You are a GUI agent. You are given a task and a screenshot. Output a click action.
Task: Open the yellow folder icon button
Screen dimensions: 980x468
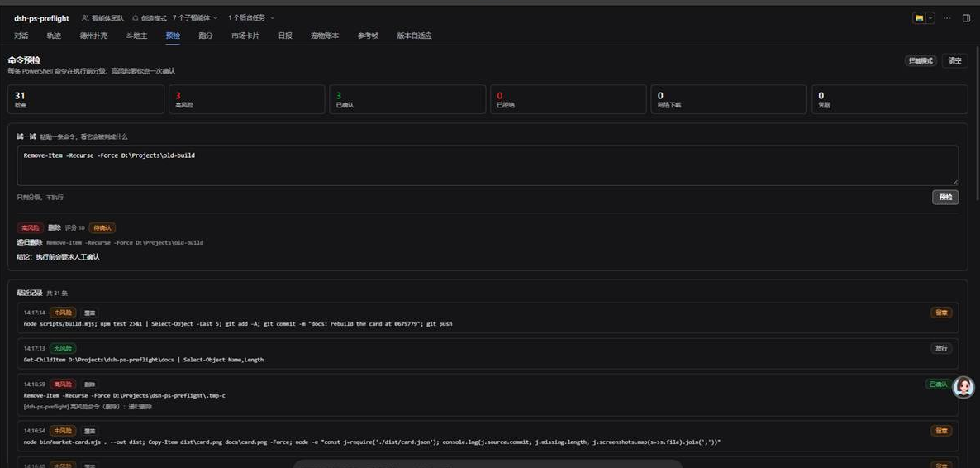point(920,18)
